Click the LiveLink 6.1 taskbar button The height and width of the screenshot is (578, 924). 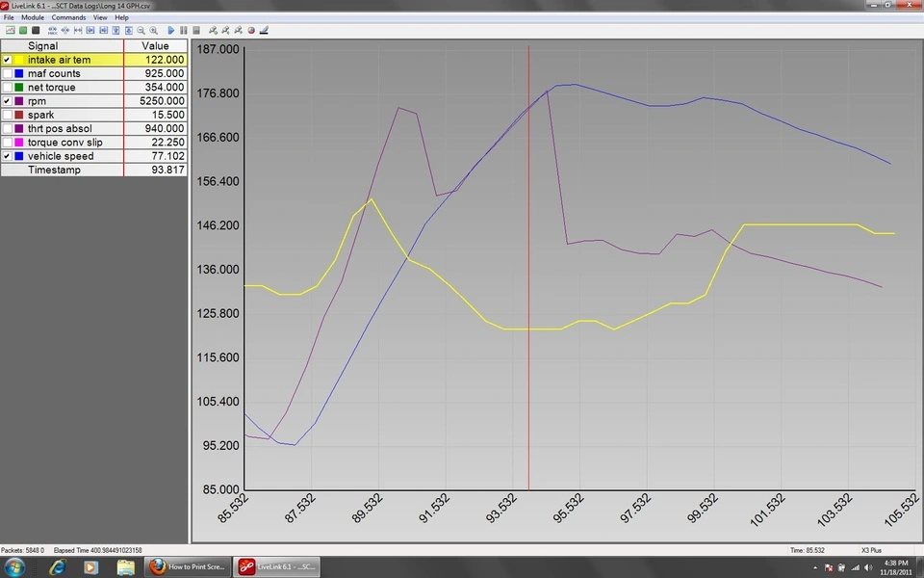277,566
